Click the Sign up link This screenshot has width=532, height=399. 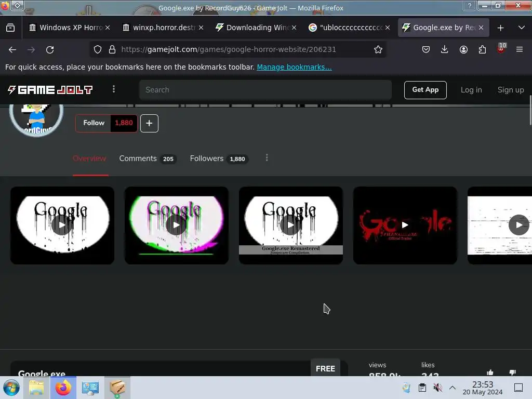point(511,90)
